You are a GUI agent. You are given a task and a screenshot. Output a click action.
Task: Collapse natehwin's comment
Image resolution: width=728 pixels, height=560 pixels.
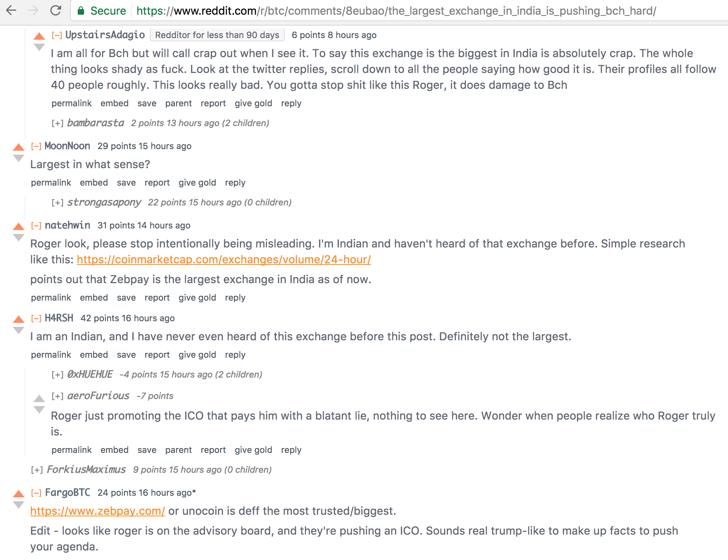coord(36,226)
